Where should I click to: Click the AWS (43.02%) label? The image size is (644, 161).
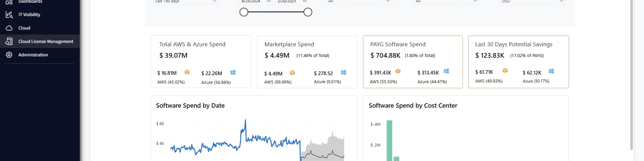[171, 82]
